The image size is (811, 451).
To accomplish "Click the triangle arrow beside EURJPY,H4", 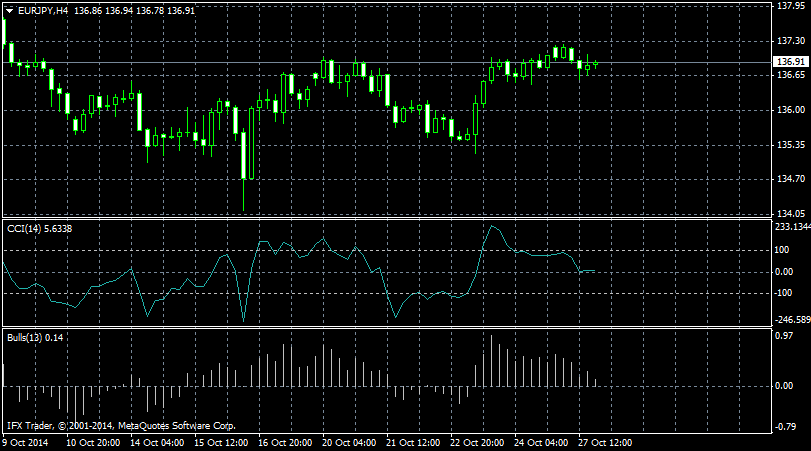I will pos(9,10).
